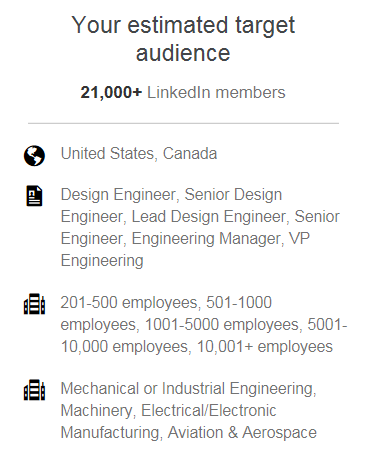Click the "LinkedIn members" text
Image resolution: width=379 pixels, height=457 pixels.
coord(216,93)
